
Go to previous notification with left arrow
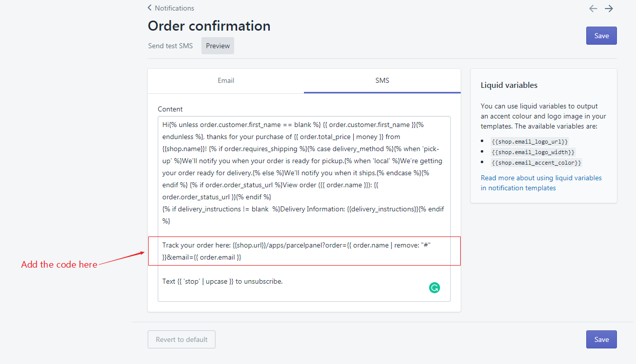click(593, 9)
